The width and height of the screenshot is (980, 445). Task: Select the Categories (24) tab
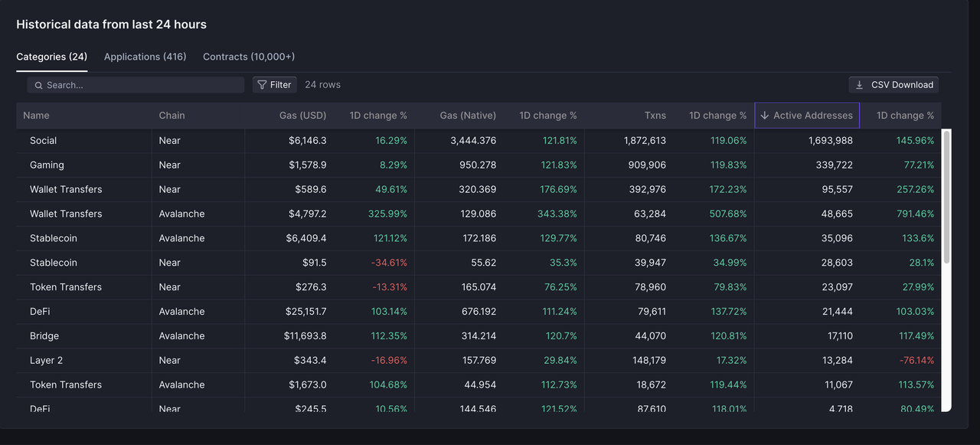click(x=51, y=57)
